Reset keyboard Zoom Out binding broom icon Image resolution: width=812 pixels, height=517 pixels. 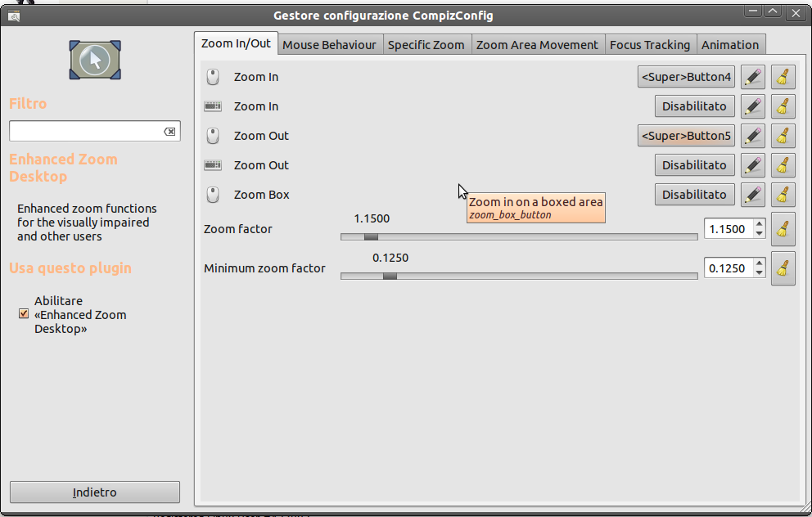point(783,165)
